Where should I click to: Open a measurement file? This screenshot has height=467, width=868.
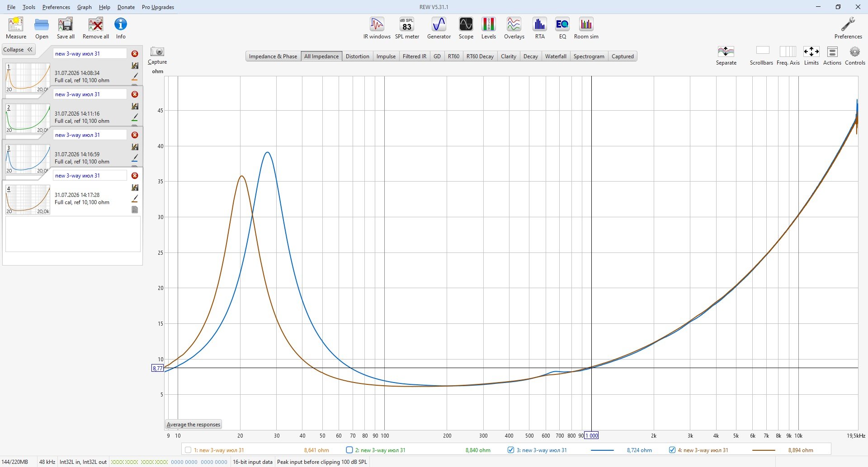point(42,28)
